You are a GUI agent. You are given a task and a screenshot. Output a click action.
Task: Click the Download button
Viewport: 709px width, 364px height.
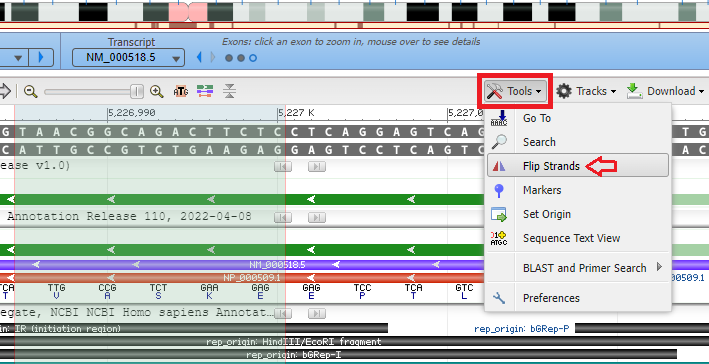(x=666, y=91)
